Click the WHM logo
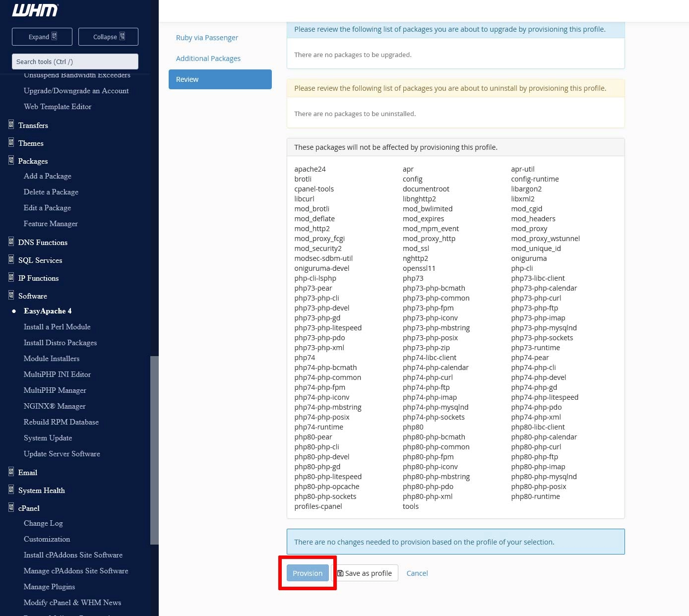Image resolution: width=689 pixels, height=616 pixels. pyautogui.click(x=35, y=10)
